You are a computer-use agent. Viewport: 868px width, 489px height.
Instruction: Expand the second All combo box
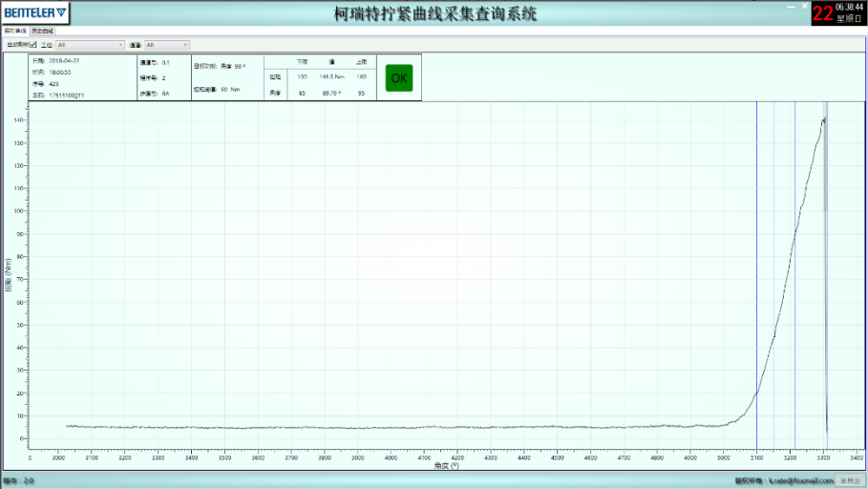(166, 45)
